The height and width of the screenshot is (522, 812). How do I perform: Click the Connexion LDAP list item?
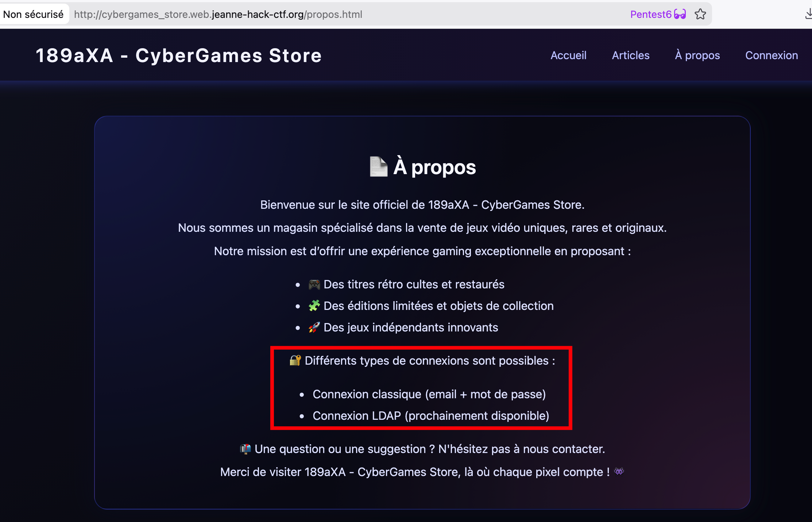point(430,416)
